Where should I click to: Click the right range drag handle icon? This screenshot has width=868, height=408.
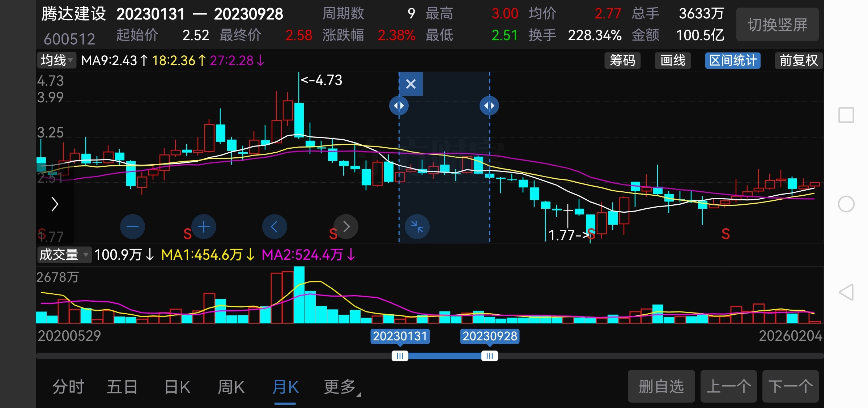coord(489,106)
